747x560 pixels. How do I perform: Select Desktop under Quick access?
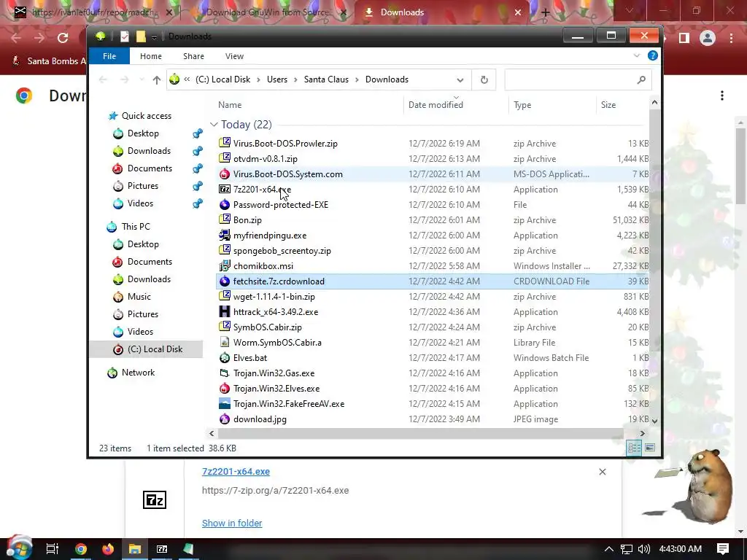click(x=143, y=133)
